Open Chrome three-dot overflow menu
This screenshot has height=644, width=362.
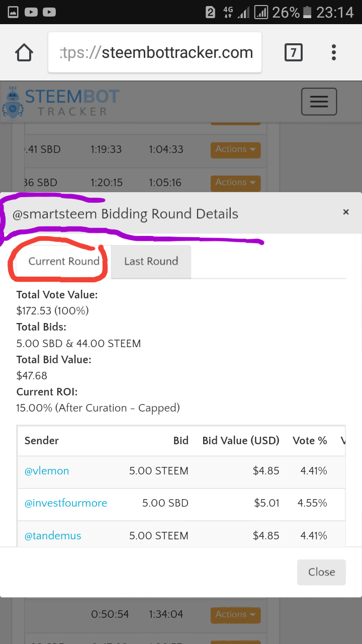334,52
